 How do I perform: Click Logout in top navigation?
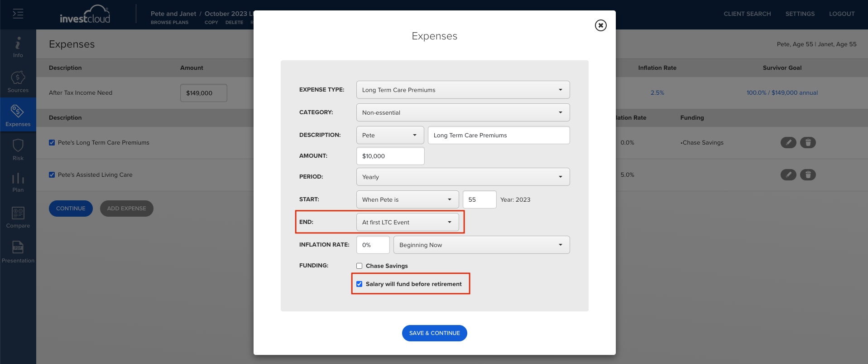click(842, 14)
